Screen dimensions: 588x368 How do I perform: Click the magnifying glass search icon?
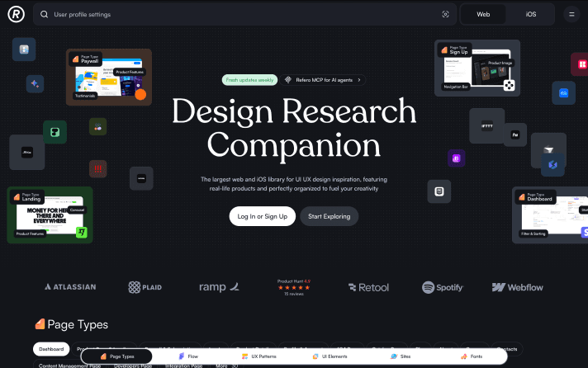click(x=45, y=14)
